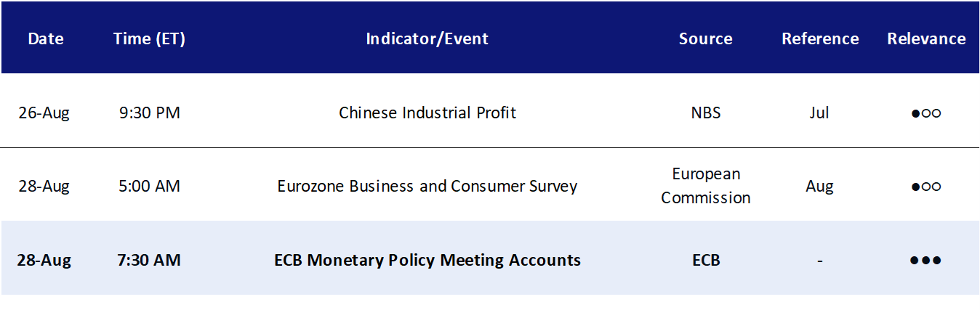The height and width of the screenshot is (310, 980).
Task: Click relevance dots in Eurozone survey row
Action: tap(926, 187)
